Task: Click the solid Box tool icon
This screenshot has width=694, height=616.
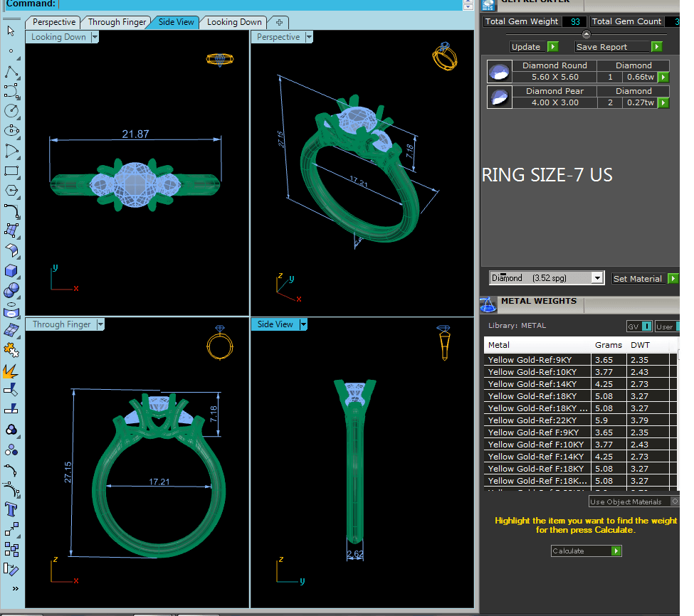Action: (x=11, y=270)
